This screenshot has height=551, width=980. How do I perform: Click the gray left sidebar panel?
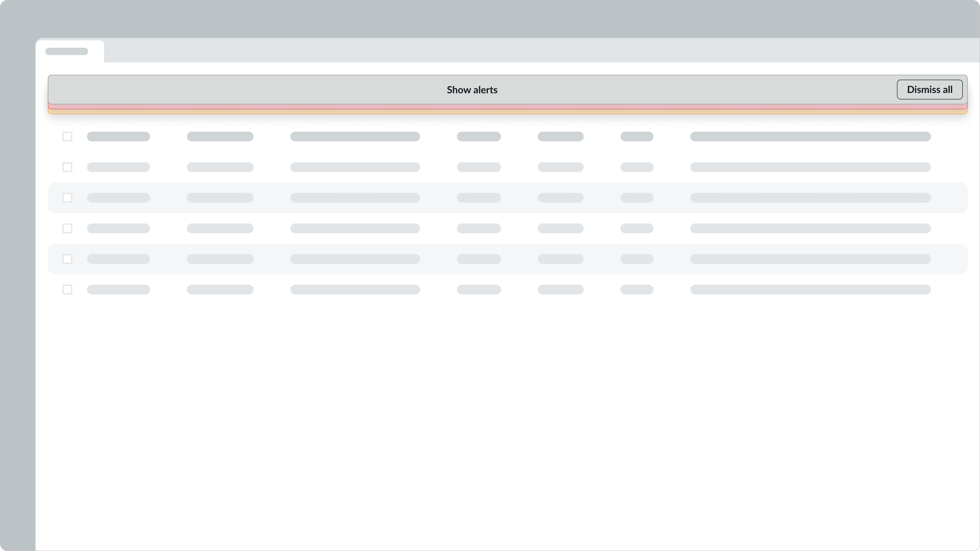(x=18, y=304)
